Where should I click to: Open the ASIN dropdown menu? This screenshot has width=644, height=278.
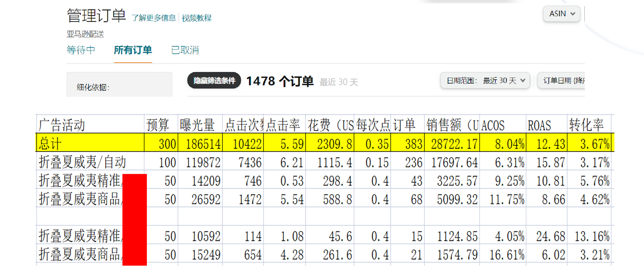(562, 14)
